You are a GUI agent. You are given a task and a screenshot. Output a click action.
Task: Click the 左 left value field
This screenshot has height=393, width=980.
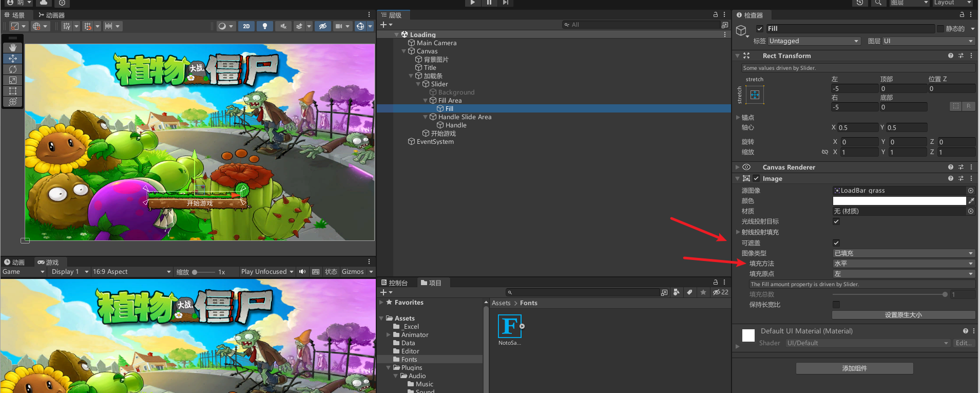click(x=855, y=89)
